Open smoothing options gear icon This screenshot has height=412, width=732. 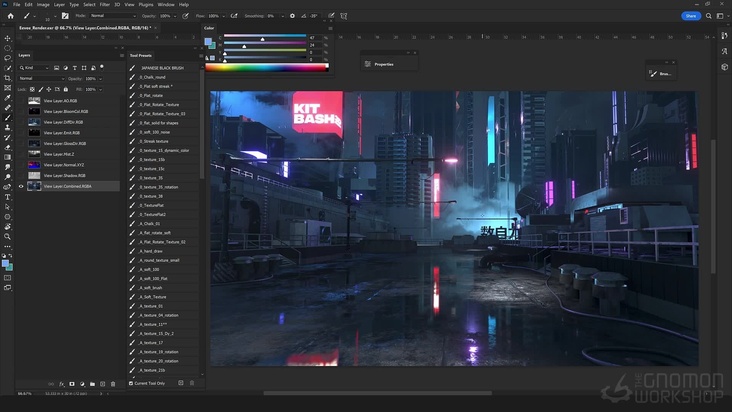[x=292, y=16]
